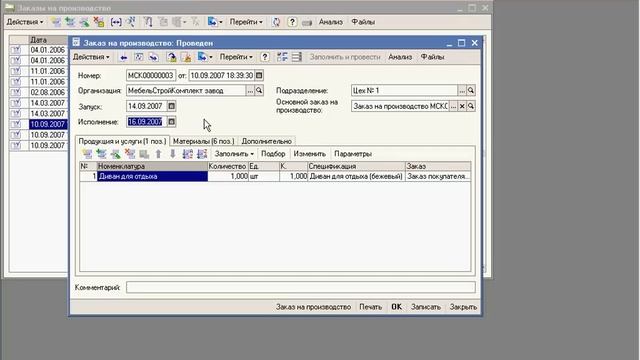Screen dimensions: 640x360
Task: Click Заказ на производство button in bottom bar
Action: [313, 307]
